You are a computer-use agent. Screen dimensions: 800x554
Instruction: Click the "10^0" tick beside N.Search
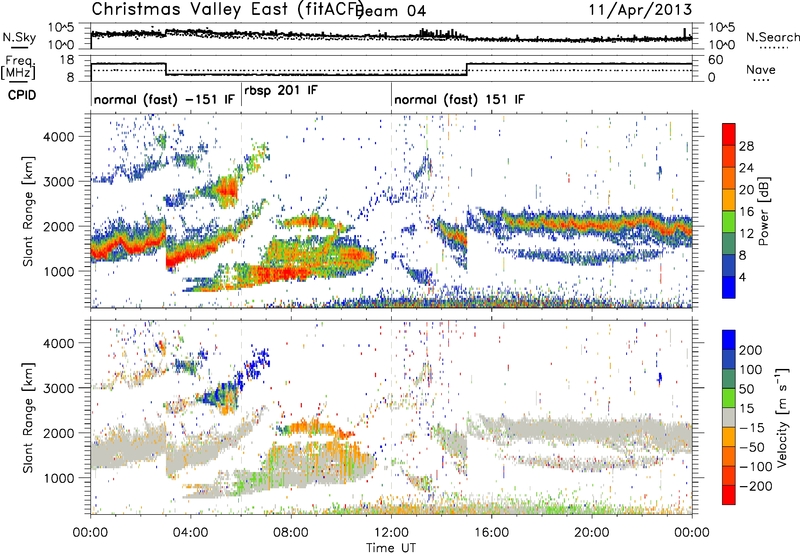point(722,45)
